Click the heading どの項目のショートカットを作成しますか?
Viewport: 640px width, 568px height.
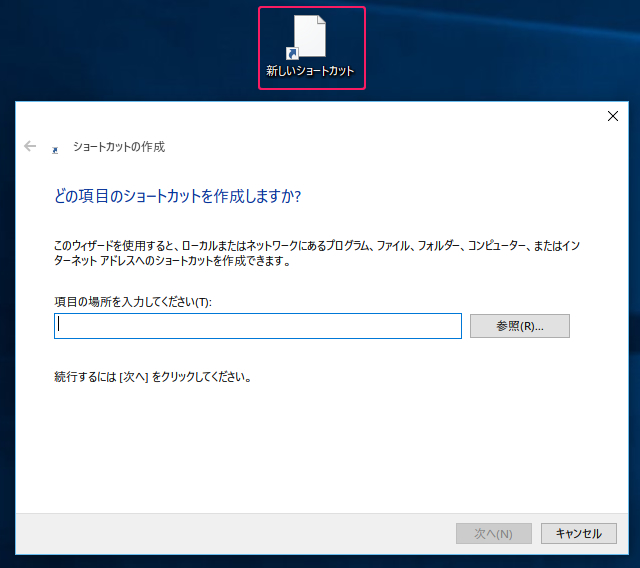coord(178,196)
